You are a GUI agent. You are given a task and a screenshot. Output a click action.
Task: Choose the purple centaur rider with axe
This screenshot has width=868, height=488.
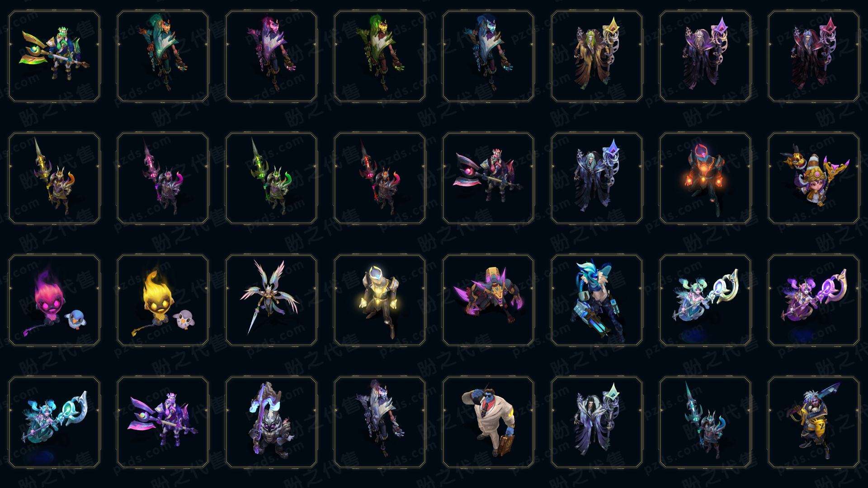tap(163, 422)
